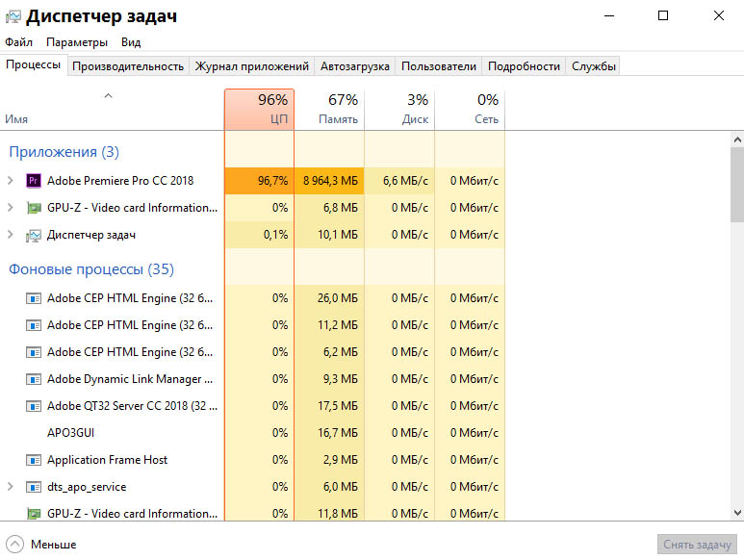744x560 pixels.
Task: Click the dts_apo_service icon
Action: point(34,487)
